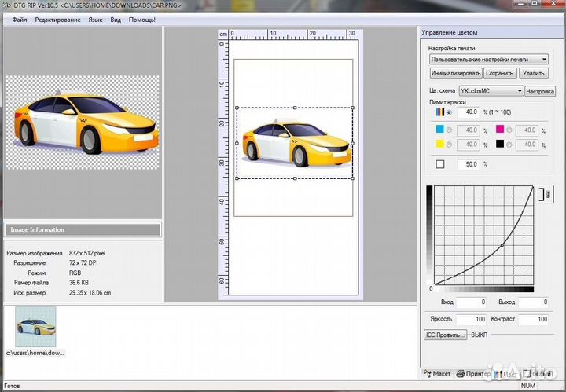
Task: Open the print settings preset dropdown
Action: coord(489,59)
